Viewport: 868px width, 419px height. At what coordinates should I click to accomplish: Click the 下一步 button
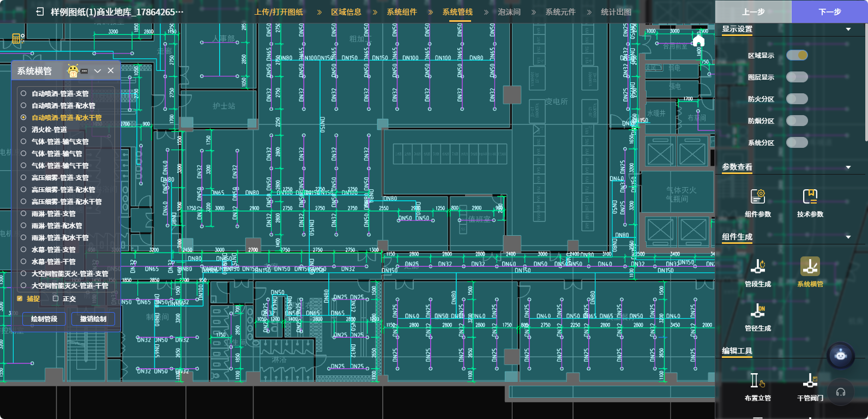pyautogui.click(x=830, y=11)
